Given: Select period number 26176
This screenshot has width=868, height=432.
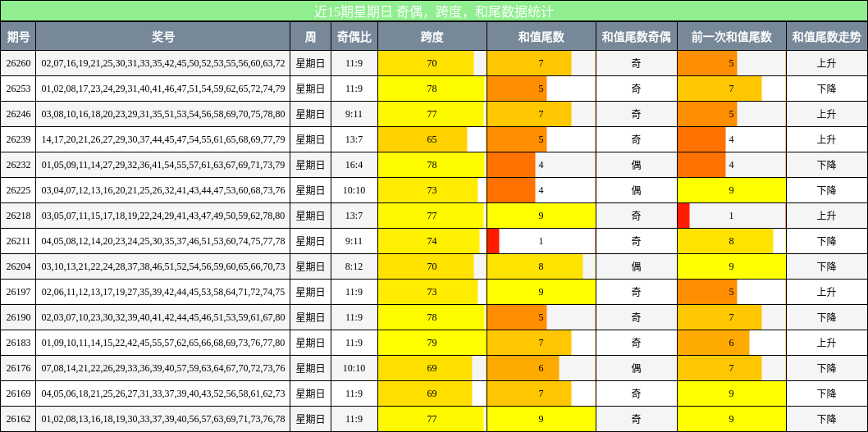Looking at the screenshot, I should point(18,368).
